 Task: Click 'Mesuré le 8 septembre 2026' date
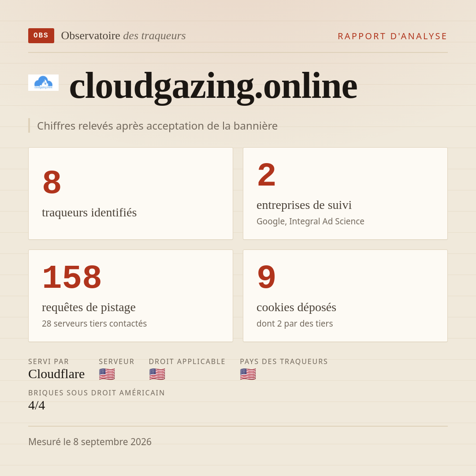click(90, 442)
